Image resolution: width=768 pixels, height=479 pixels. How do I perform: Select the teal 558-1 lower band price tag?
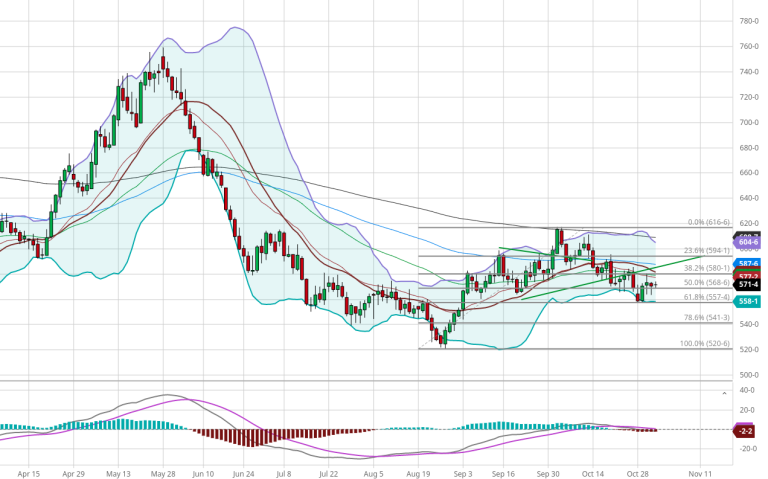tap(749, 301)
